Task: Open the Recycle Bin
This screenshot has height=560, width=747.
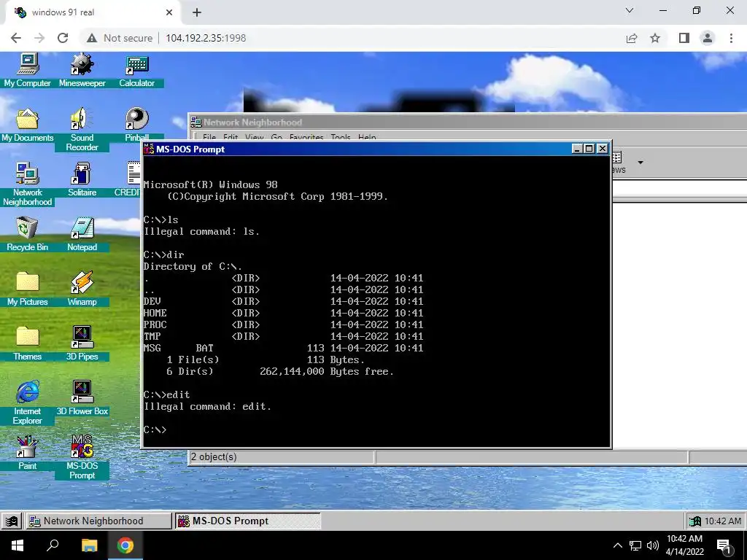Action: pyautogui.click(x=27, y=234)
